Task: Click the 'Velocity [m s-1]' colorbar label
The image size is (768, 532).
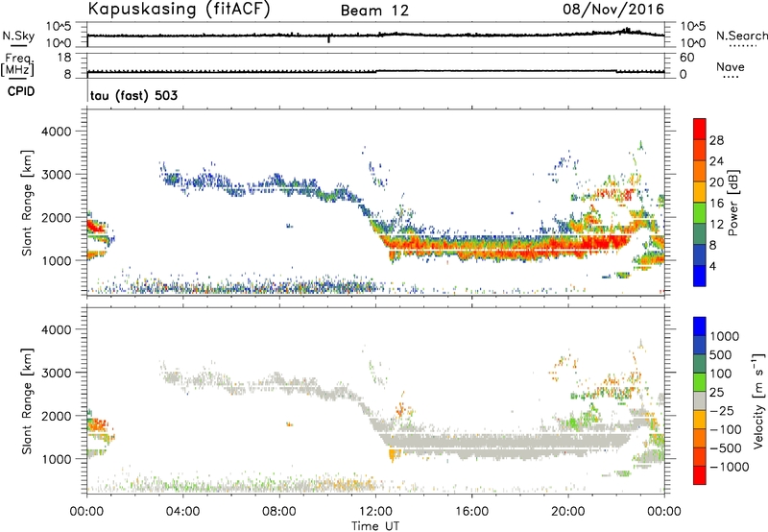Action: tap(758, 400)
